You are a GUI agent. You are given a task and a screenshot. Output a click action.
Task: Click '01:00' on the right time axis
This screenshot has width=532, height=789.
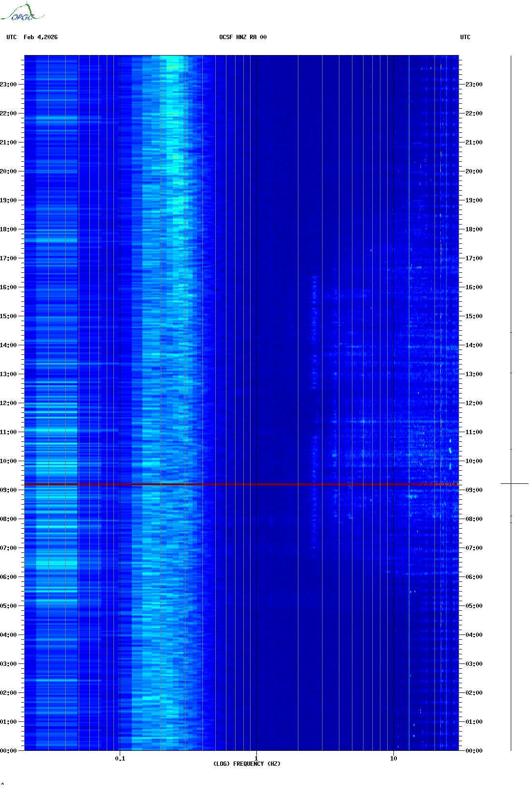pos(474,722)
